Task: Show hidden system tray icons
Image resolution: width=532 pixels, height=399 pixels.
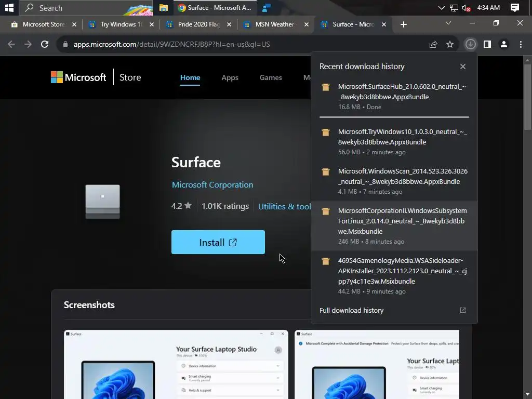Action: pyautogui.click(x=441, y=7)
